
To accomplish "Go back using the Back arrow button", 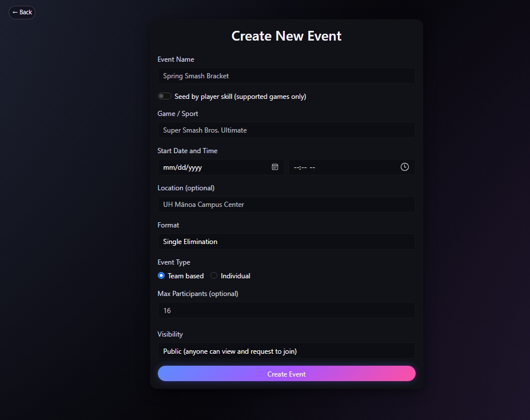I will click(22, 12).
